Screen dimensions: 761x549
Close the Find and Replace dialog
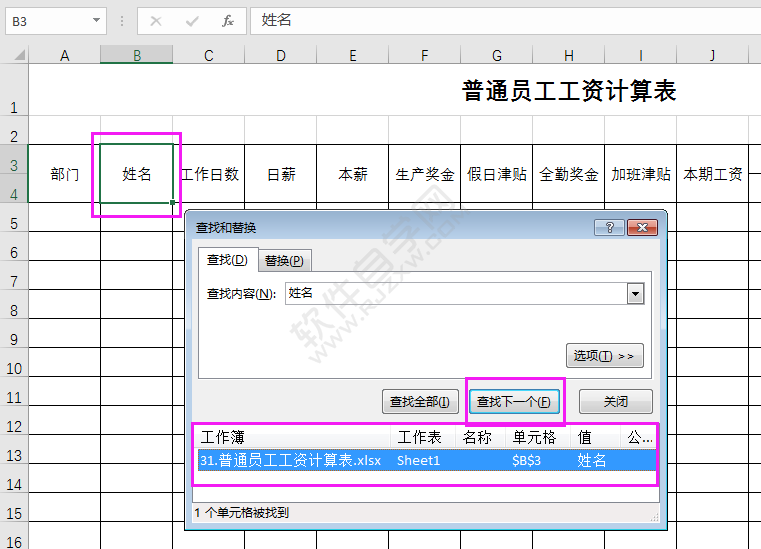click(x=642, y=227)
